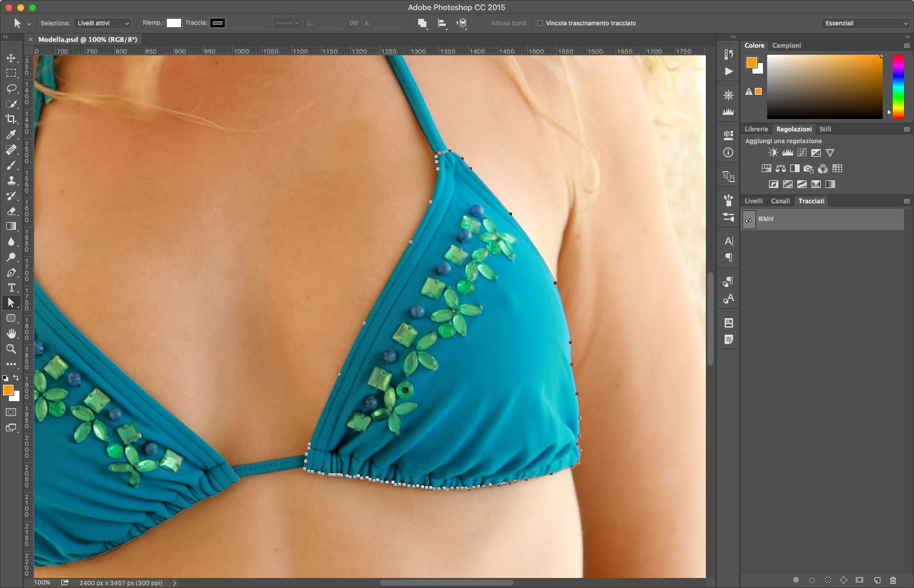Click foreground color in Color panel
The width and height of the screenshot is (914, 588).
point(751,62)
